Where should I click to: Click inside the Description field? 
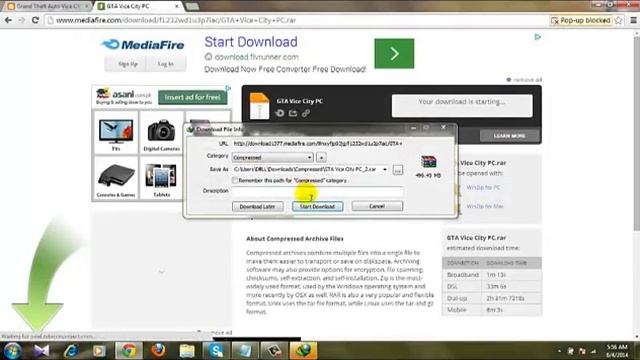click(318, 191)
